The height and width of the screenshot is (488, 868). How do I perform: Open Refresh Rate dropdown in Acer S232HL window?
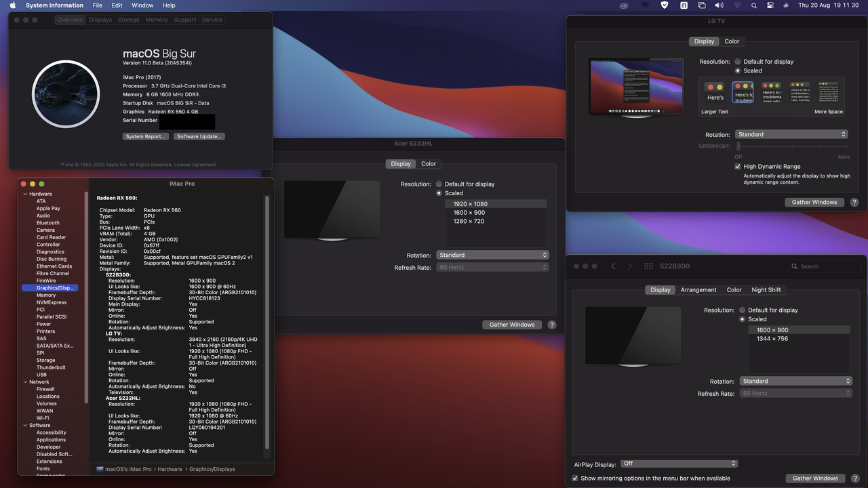tap(492, 267)
